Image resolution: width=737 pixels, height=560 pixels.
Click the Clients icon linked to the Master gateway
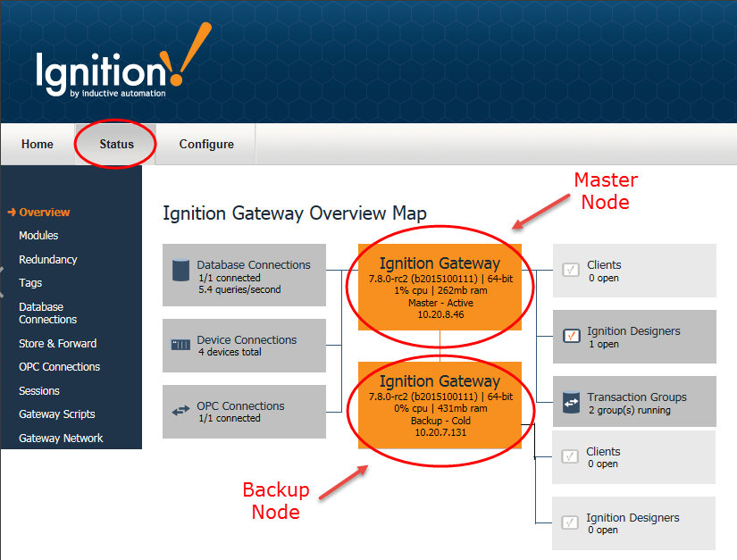pyautogui.click(x=571, y=270)
